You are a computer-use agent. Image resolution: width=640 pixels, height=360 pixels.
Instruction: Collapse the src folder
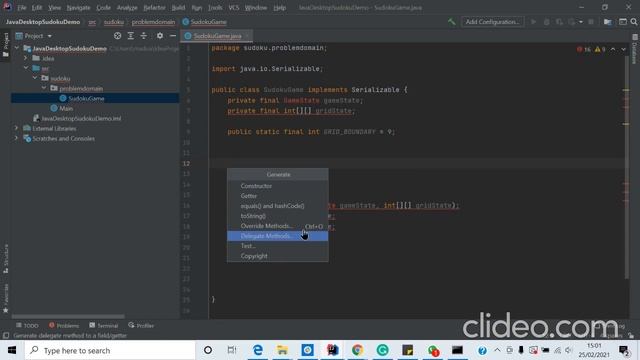click(26, 68)
